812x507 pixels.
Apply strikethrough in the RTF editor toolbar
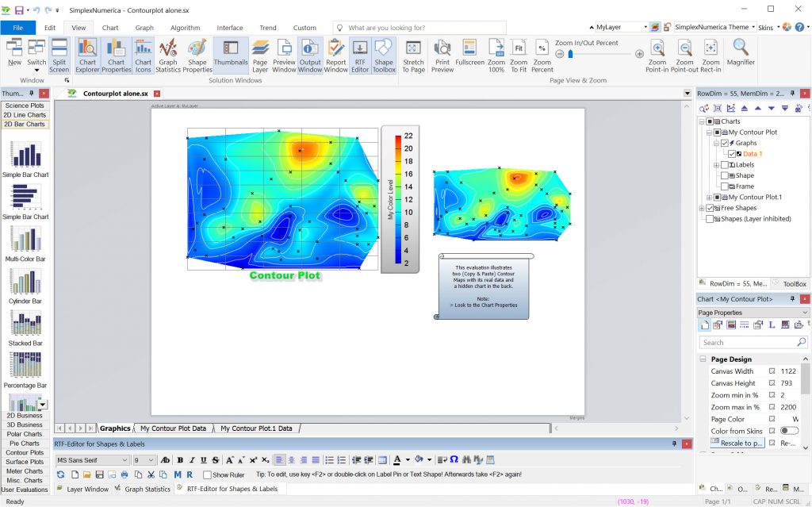click(x=216, y=460)
